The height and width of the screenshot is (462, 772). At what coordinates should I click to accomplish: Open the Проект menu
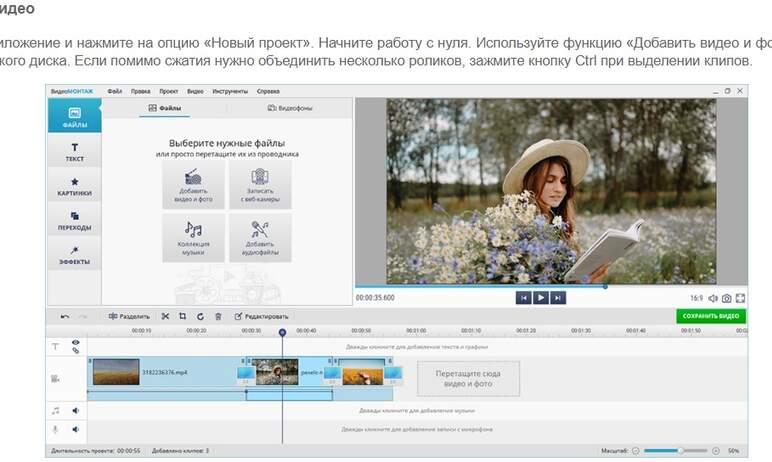coord(169,91)
